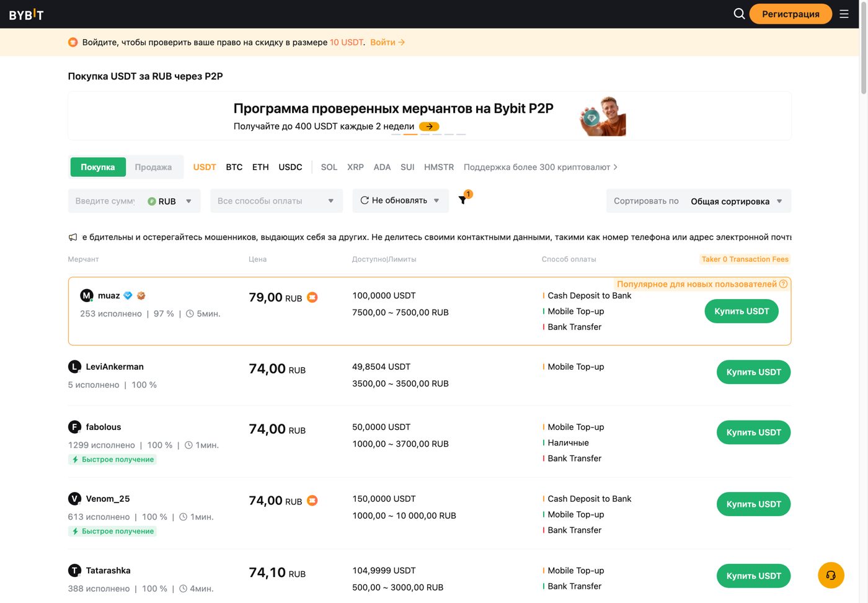Open the Не обновлять refresh dropdown
This screenshot has height=603, width=868.
[401, 200]
